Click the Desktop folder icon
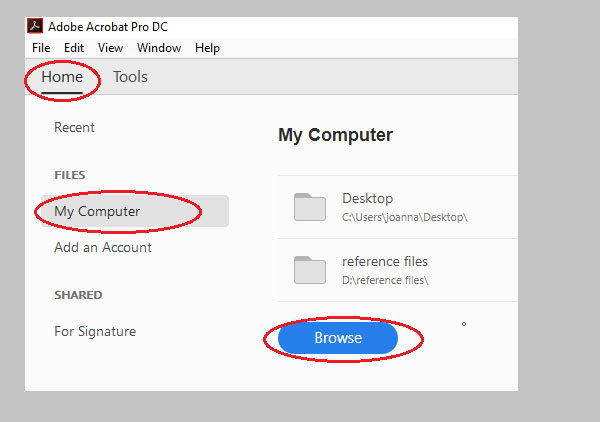The image size is (600, 422). click(x=310, y=207)
